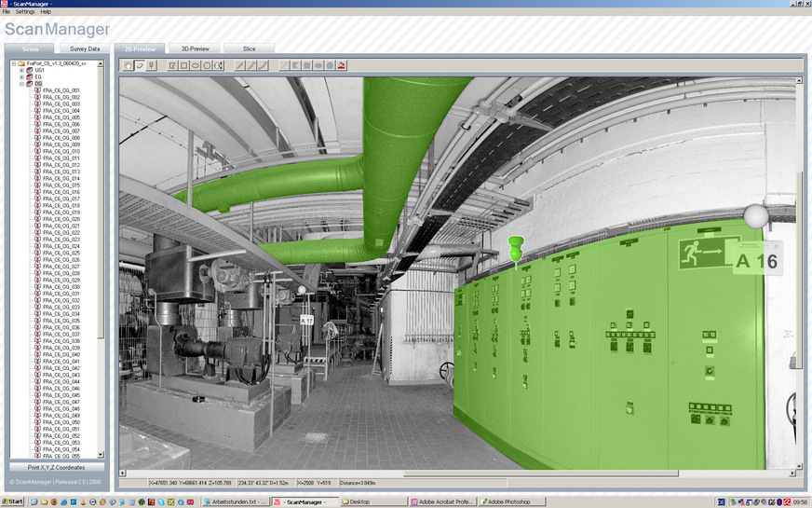Screen dimensions: 812x508
Task: Switch to Adobe Photoshop in taskbar
Action: [x=511, y=501]
